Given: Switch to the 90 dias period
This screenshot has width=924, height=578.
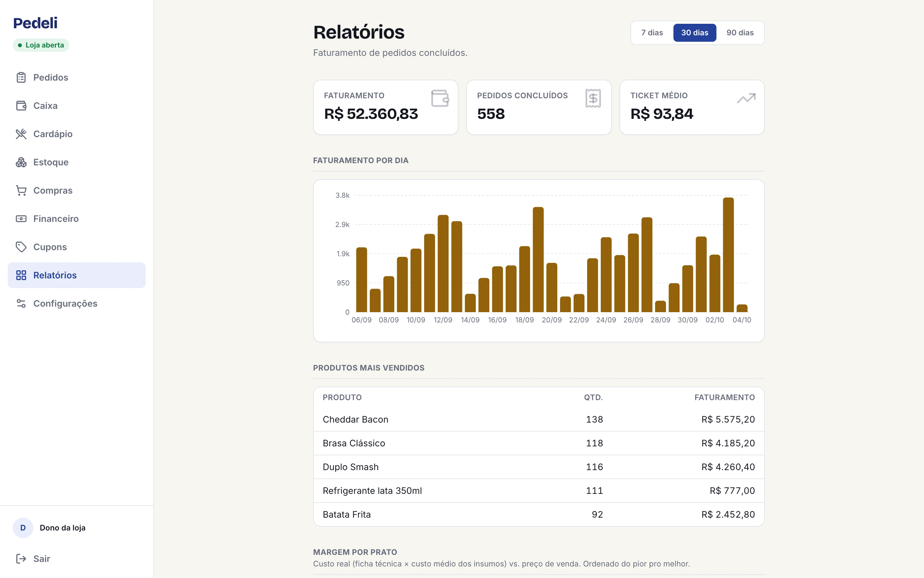Looking at the screenshot, I should (x=740, y=32).
